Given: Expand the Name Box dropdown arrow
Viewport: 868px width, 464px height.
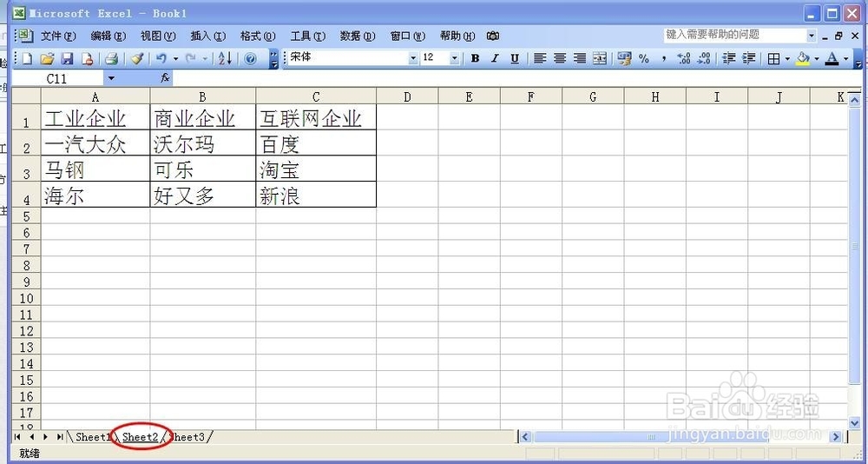Looking at the screenshot, I should (x=111, y=79).
